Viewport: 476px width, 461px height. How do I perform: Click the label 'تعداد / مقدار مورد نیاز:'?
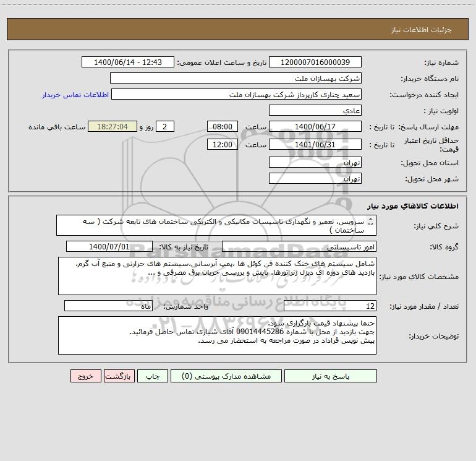424,306
